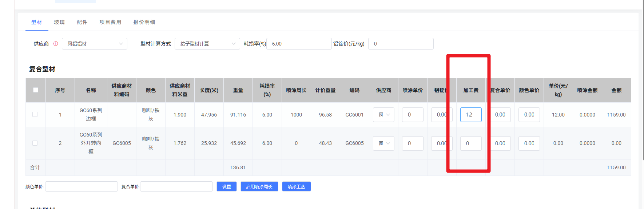Screen dimensions: 644x209
Task: Switch to the 配件 tab
Action: [82, 22]
